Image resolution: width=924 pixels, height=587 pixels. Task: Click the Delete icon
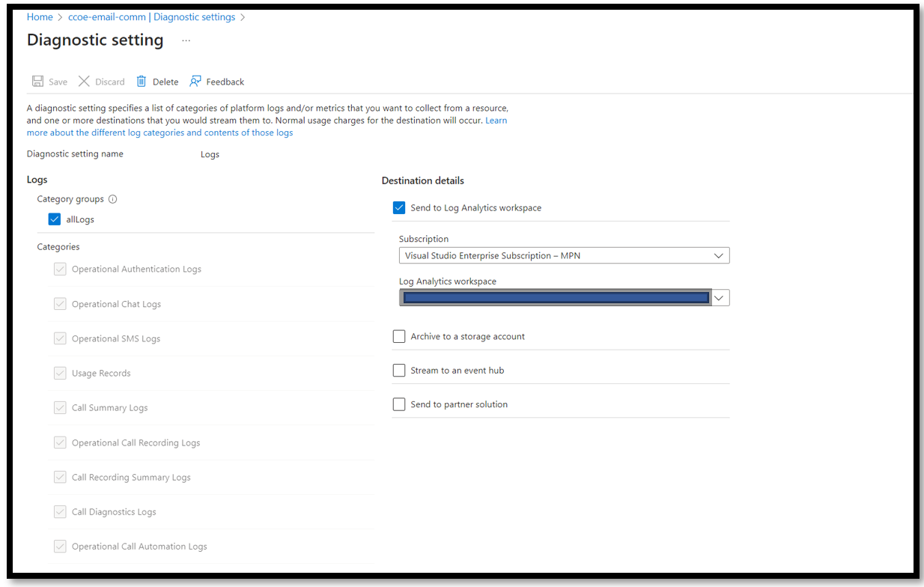pyautogui.click(x=142, y=81)
